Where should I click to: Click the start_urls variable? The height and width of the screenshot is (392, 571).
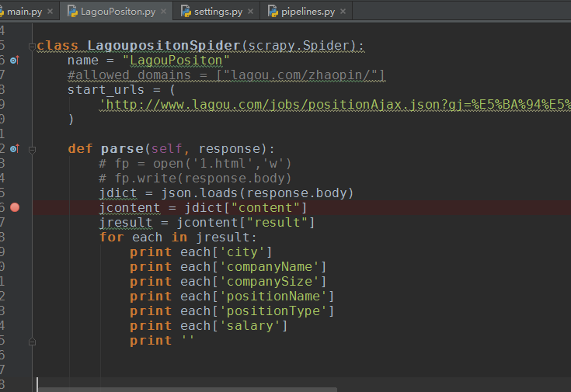(x=106, y=90)
